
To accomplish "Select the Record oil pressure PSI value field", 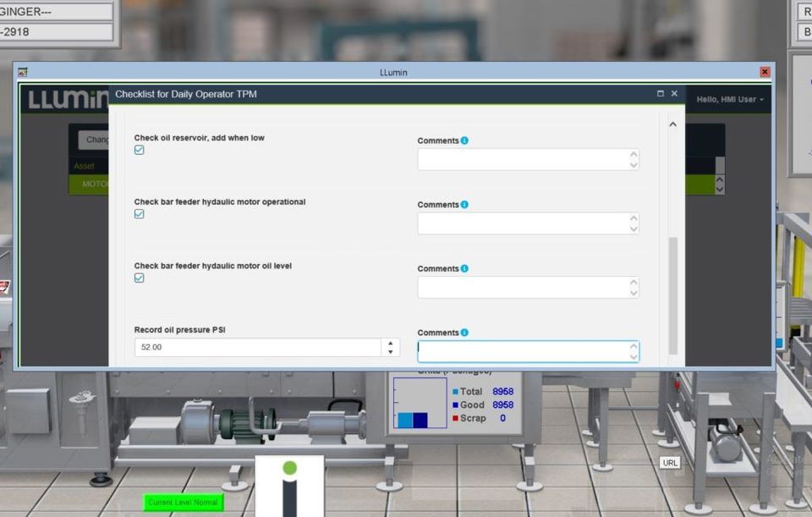I will [258, 347].
